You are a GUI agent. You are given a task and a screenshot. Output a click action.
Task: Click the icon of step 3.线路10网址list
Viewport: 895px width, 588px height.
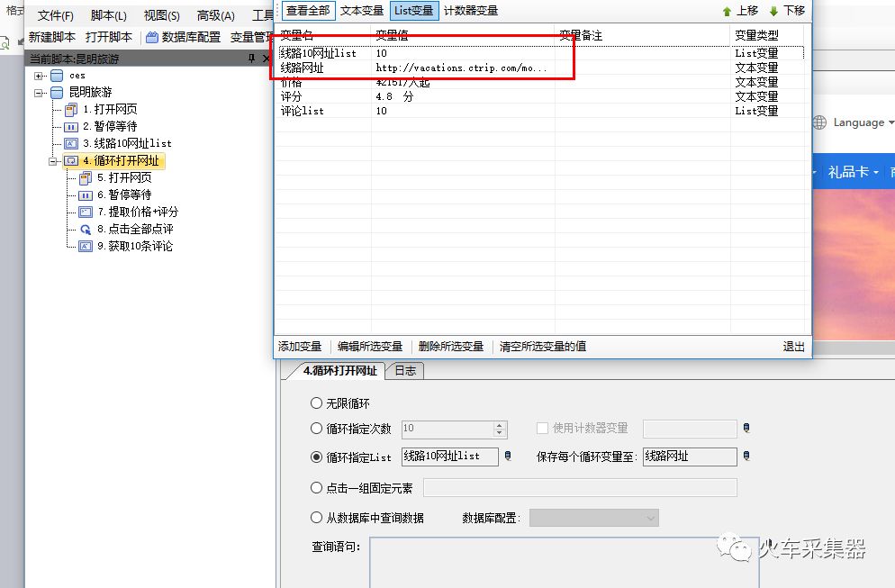click(71, 144)
